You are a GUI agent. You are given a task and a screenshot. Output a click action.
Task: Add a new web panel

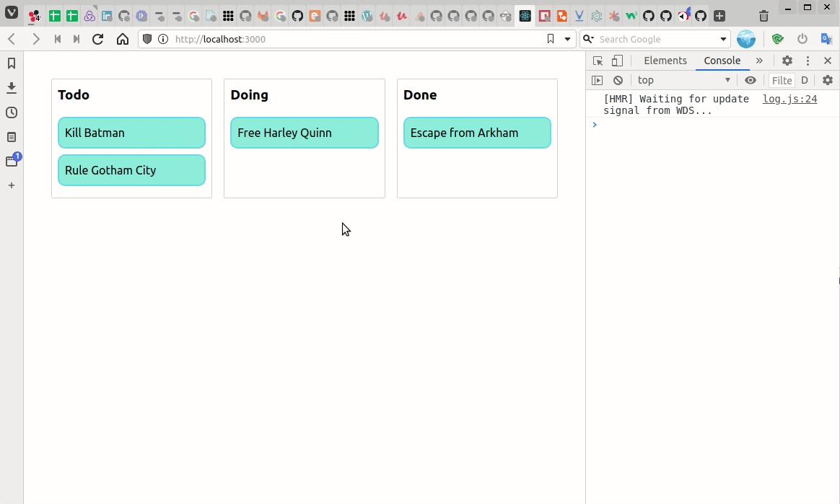coord(12,185)
